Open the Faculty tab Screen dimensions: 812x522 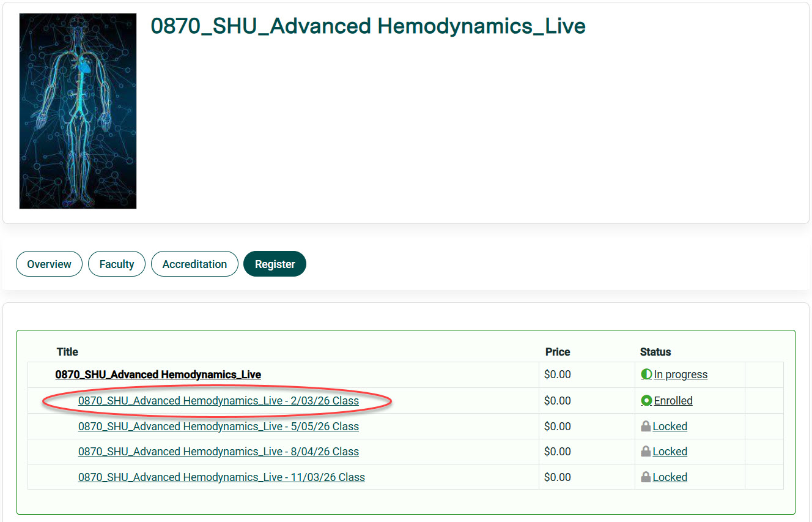point(116,264)
